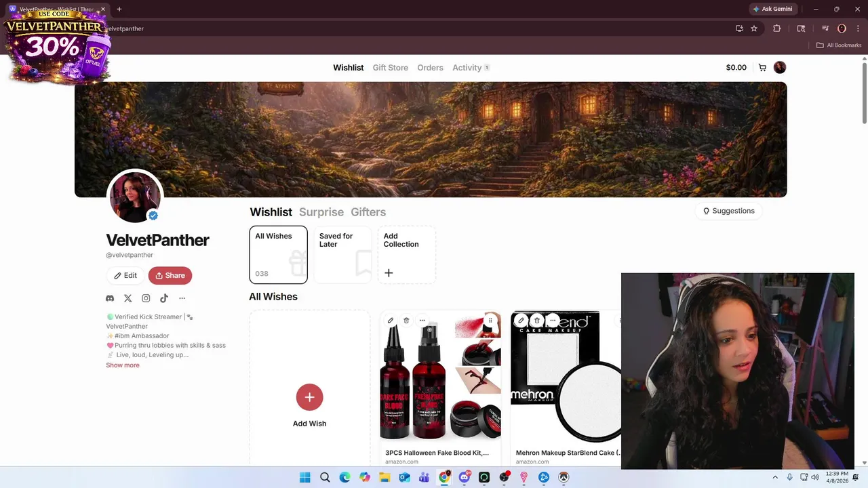The width and height of the screenshot is (868, 488).
Task: Open Chrome three-dot menu
Action: 857,28
